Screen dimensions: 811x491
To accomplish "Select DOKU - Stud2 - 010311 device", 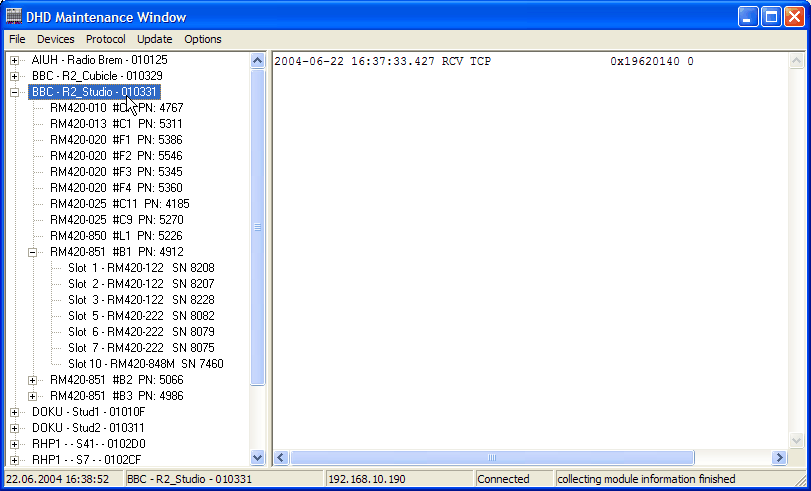I will [88, 428].
